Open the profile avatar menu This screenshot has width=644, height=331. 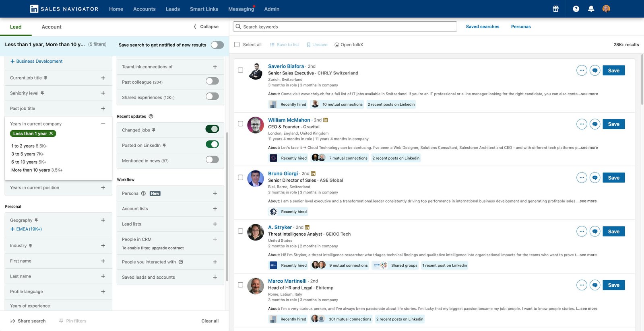[x=606, y=9]
